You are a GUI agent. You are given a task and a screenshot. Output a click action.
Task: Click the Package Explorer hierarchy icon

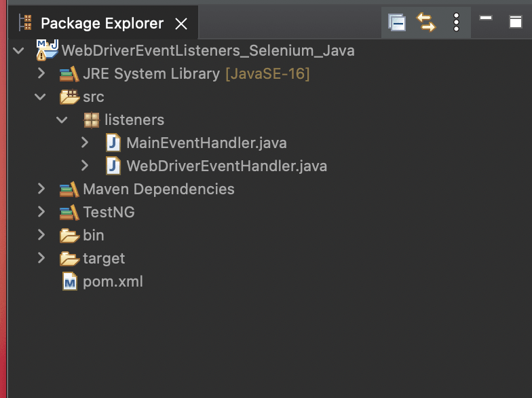pos(26,24)
